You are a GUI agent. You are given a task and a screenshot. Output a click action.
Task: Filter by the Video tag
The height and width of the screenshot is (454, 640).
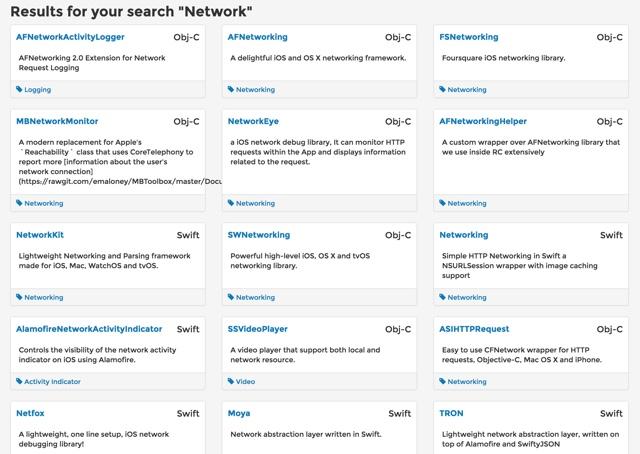coord(246,381)
